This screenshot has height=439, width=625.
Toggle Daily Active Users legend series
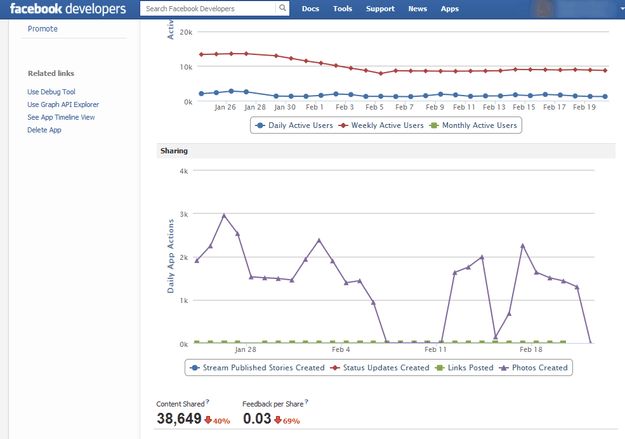tap(294, 125)
